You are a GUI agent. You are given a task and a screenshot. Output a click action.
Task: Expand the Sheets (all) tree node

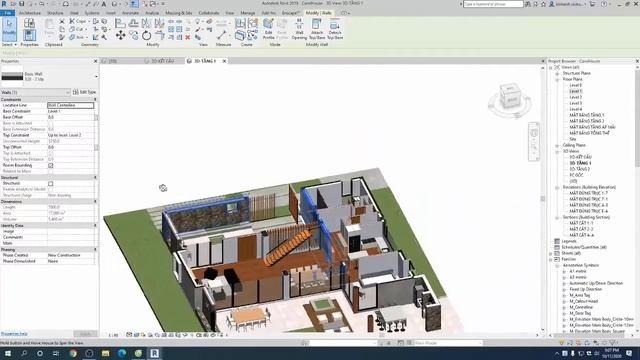click(x=551, y=253)
